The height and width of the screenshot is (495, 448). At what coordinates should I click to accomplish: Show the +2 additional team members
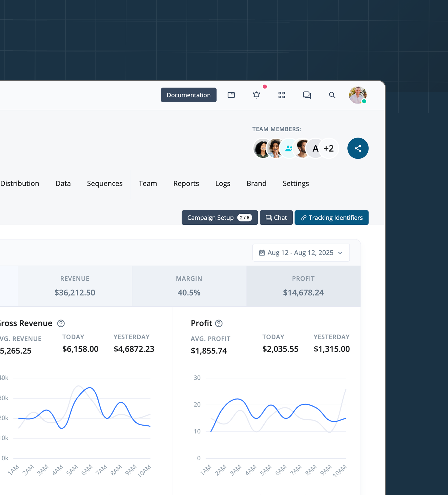pos(329,148)
